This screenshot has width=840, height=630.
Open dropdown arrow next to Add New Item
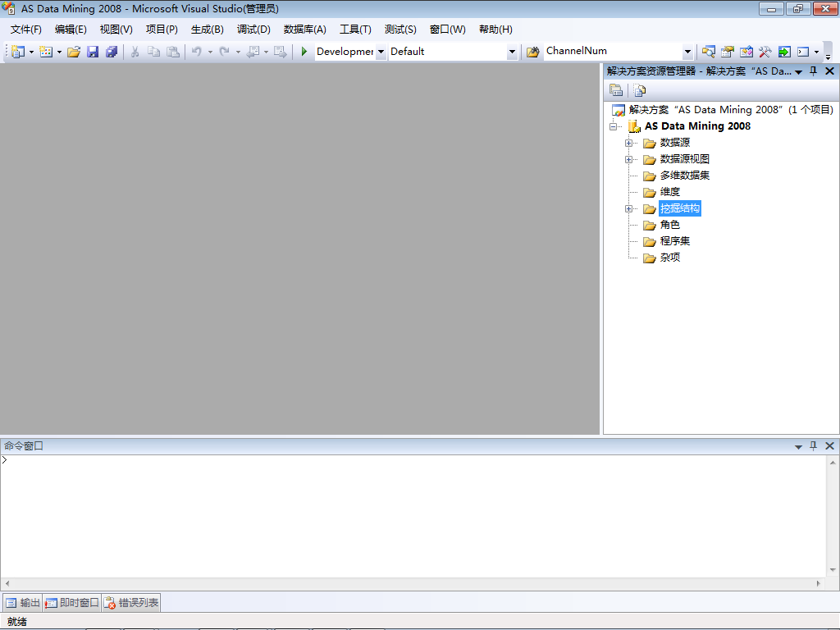(x=59, y=52)
